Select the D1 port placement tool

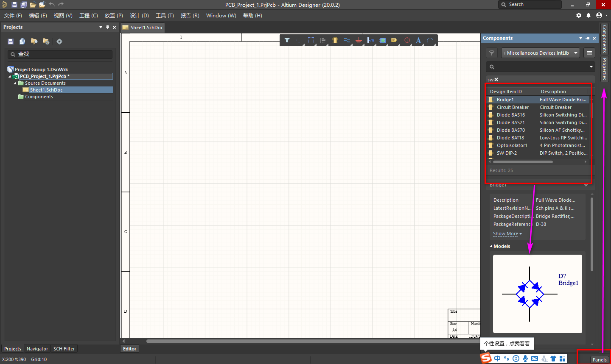[395, 40]
